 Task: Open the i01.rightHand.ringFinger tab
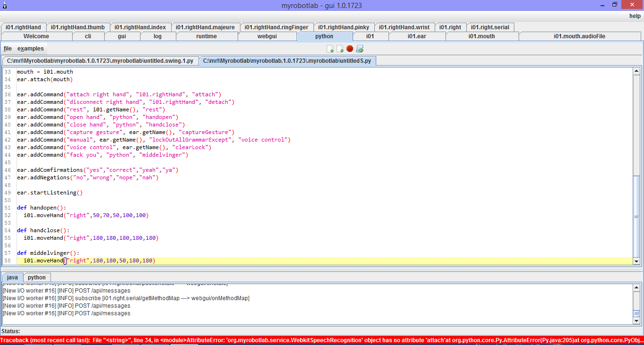pos(276,27)
